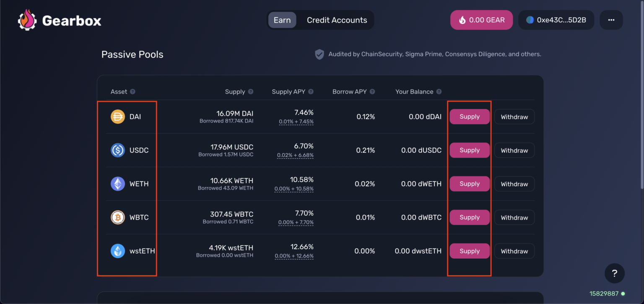Click the audit shield checkmark icon
This screenshot has width=644, height=304.
(319, 54)
